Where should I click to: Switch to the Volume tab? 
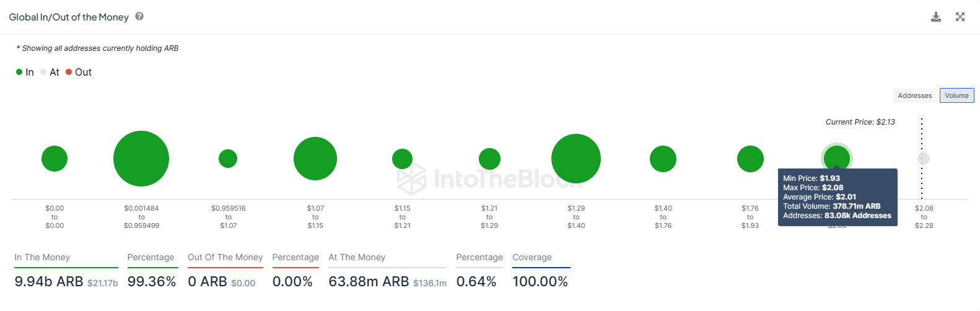(956, 95)
